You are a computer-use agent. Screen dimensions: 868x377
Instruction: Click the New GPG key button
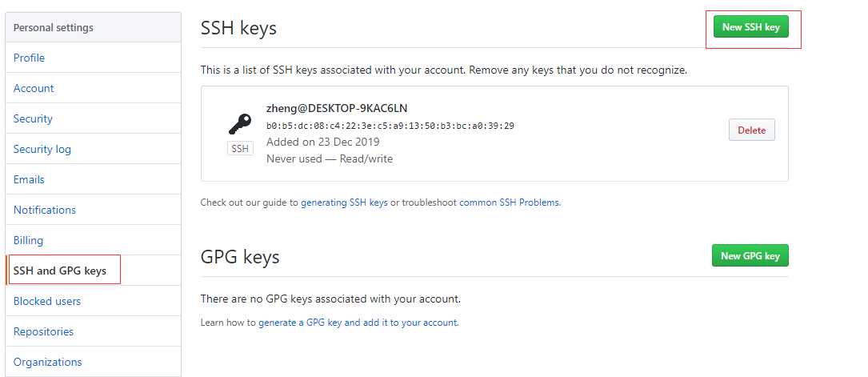pyautogui.click(x=750, y=256)
